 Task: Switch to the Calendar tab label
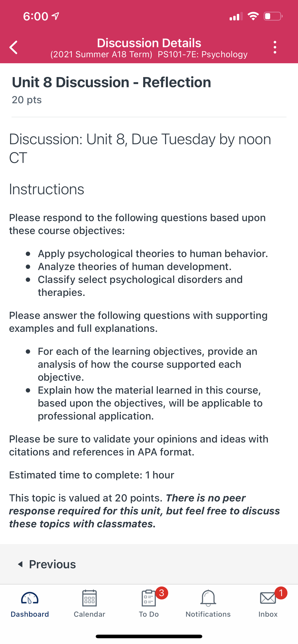(89, 614)
